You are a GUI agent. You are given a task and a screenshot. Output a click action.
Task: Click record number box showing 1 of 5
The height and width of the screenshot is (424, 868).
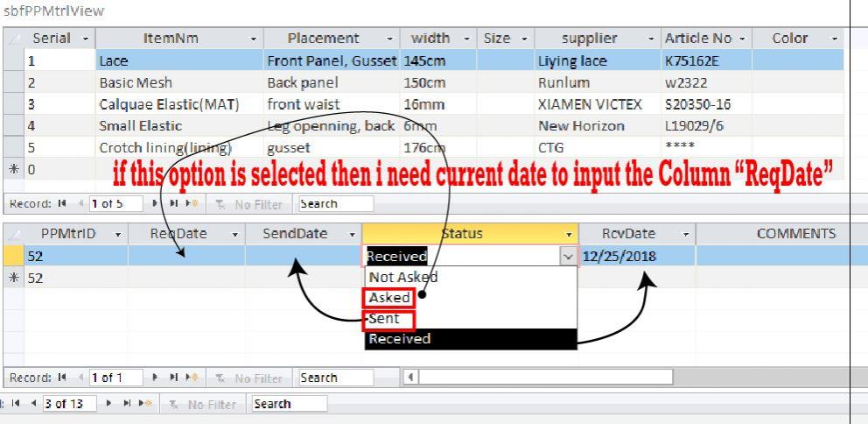tap(115, 203)
